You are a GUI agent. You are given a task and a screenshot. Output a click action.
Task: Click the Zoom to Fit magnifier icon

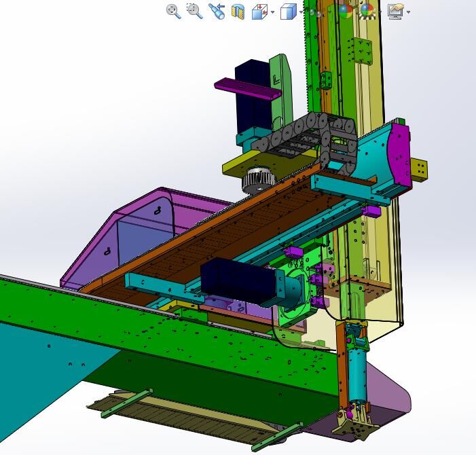(x=174, y=12)
